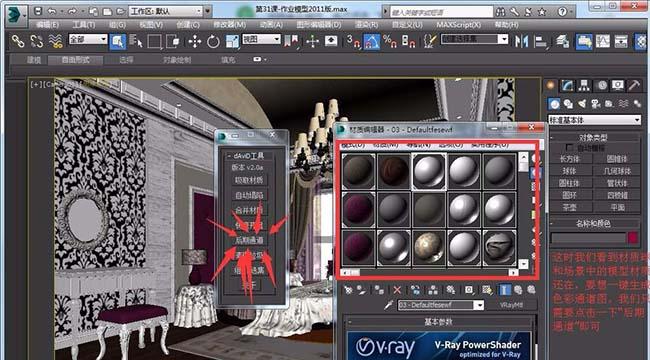Open the Layer Manager icon

pos(562,41)
